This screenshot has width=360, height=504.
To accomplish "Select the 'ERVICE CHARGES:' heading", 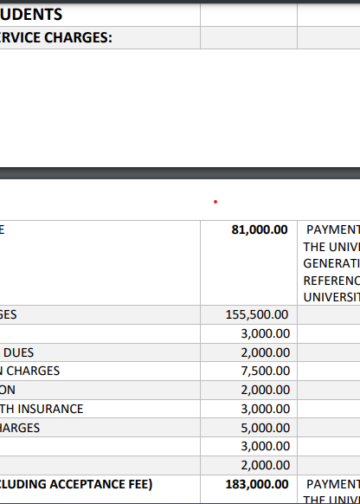I will point(56,37).
